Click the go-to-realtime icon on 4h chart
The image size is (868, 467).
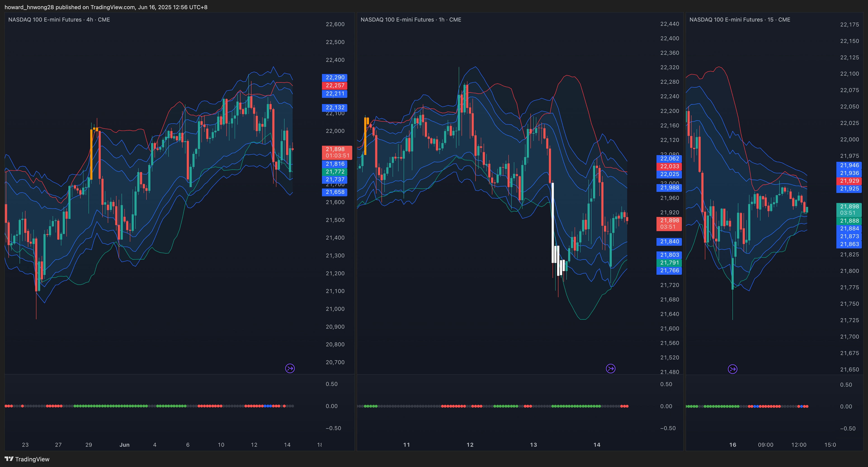[290, 368]
